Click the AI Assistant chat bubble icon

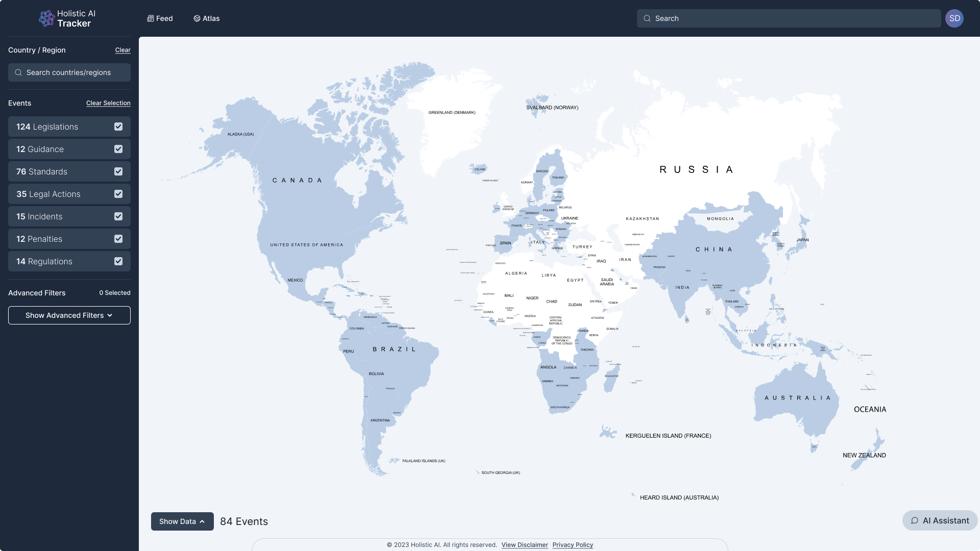[915, 520]
